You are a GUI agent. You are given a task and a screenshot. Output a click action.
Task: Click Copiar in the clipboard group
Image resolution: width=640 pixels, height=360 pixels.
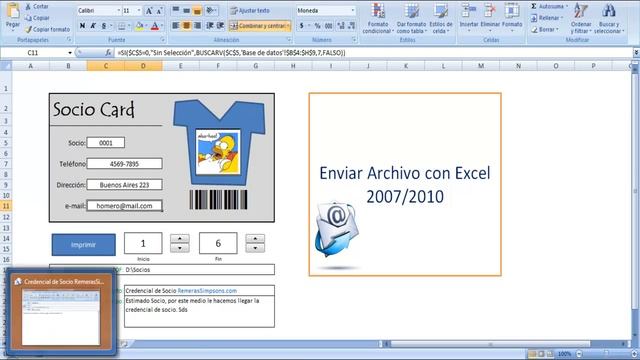(37, 18)
